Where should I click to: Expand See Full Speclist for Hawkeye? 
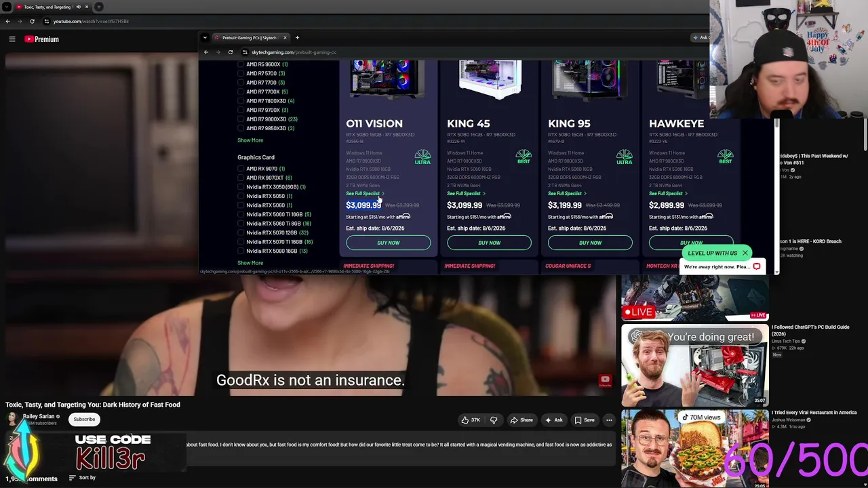pos(668,194)
